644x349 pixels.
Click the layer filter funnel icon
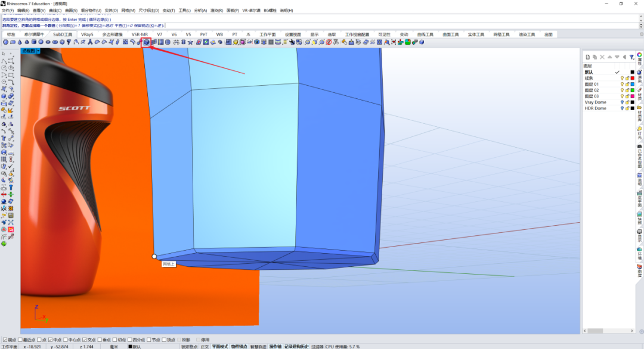[x=631, y=57]
